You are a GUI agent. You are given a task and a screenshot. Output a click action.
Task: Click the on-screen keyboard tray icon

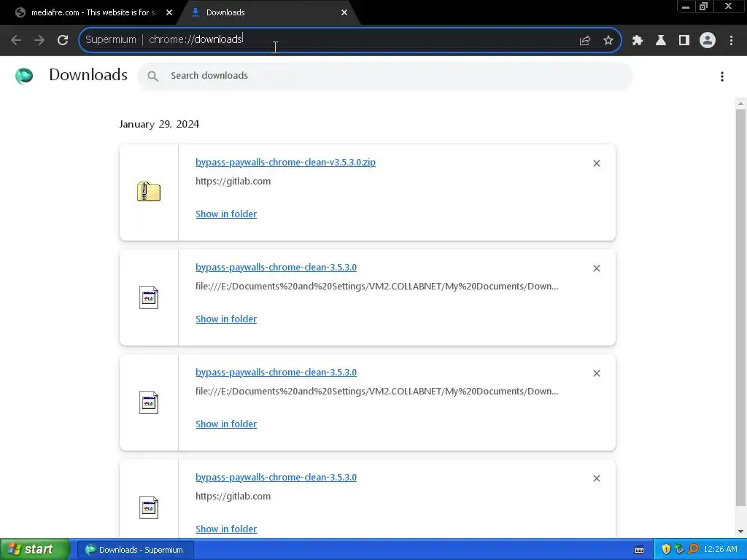tap(639, 550)
